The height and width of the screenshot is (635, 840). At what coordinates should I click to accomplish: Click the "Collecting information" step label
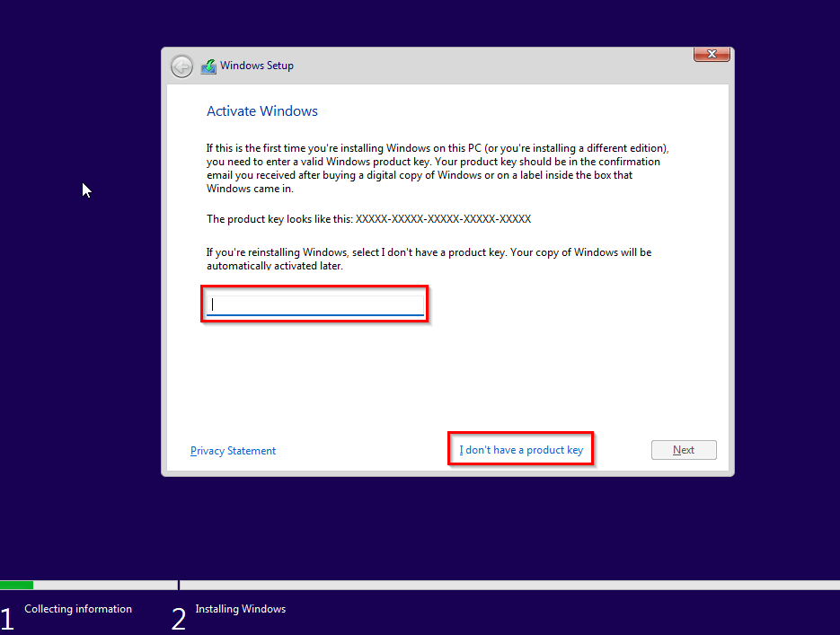(78, 609)
